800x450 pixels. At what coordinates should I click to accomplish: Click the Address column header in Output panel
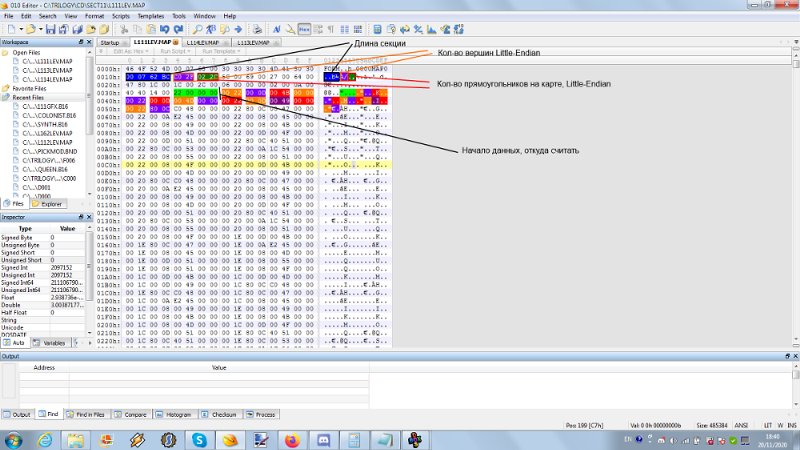point(44,367)
